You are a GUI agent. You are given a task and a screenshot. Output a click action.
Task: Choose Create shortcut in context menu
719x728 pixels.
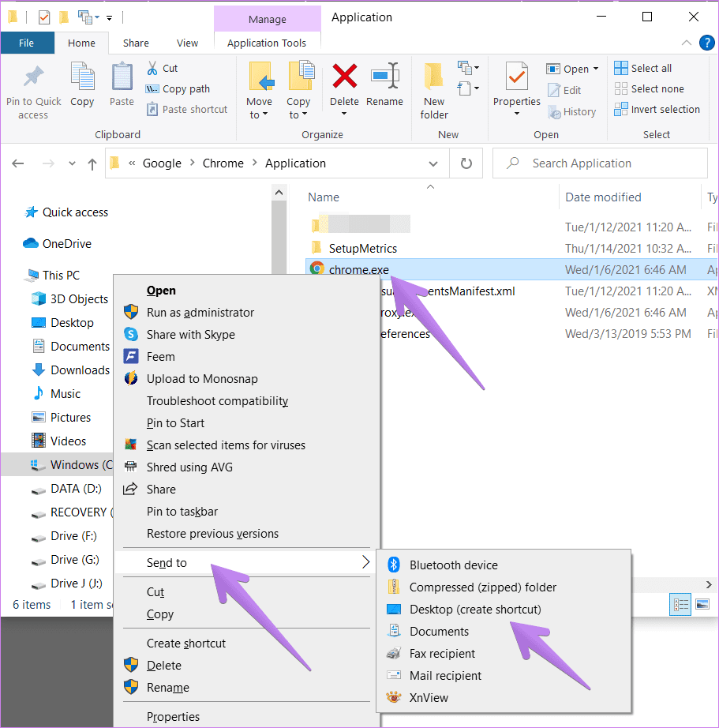247,644
